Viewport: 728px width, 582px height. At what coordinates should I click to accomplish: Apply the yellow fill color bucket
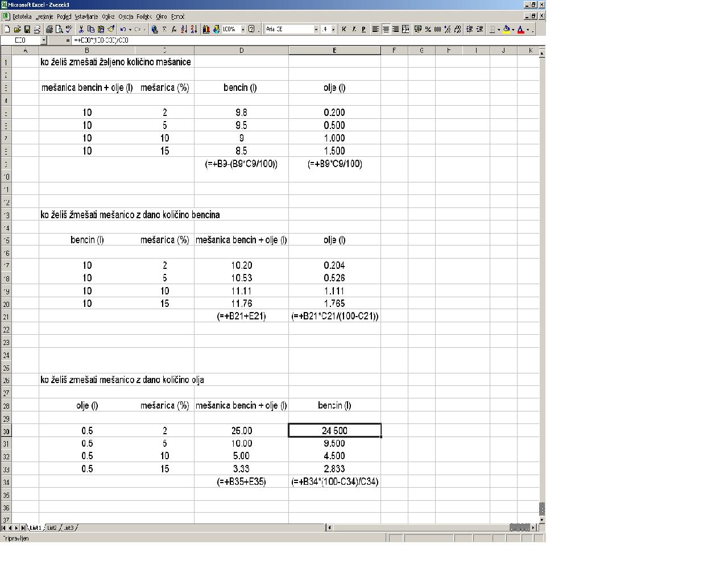click(x=506, y=29)
